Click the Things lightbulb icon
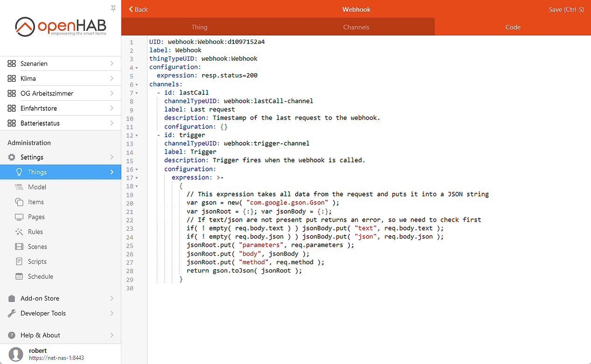The width and height of the screenshot is (591, 364). (x=19, y=172)
